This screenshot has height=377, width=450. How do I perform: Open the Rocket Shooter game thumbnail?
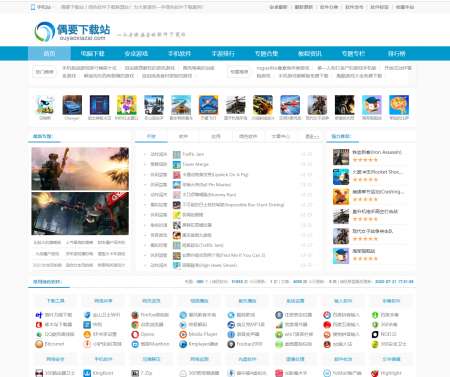tap(341, 177)
